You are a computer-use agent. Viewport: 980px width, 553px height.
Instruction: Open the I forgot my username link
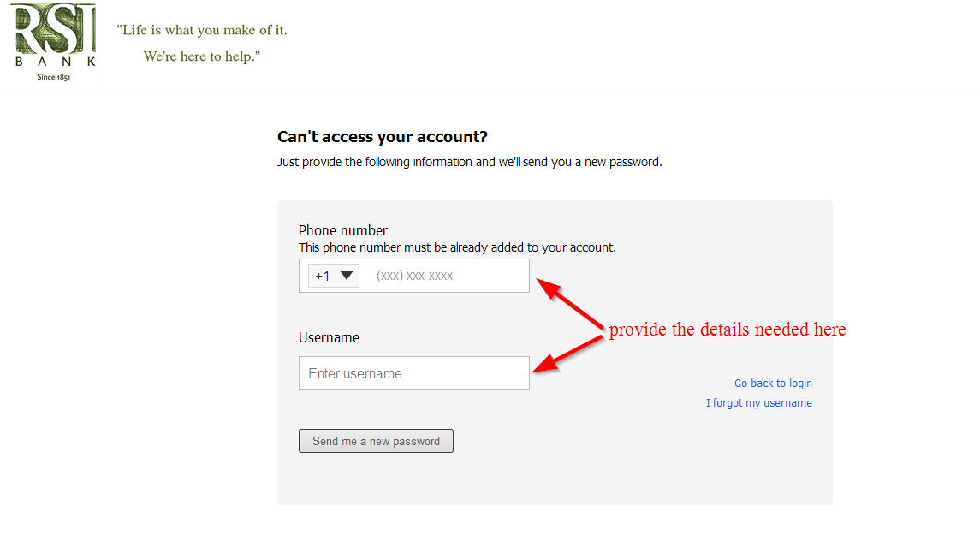point(758,403)
